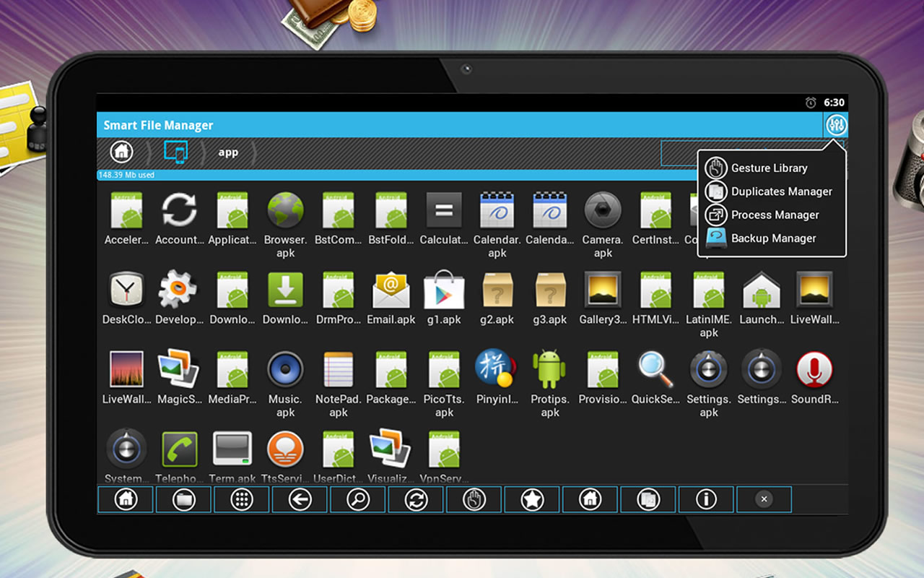Go to the device icon in the breadcrumb
924x578 pixels.
tap(175, 152)
